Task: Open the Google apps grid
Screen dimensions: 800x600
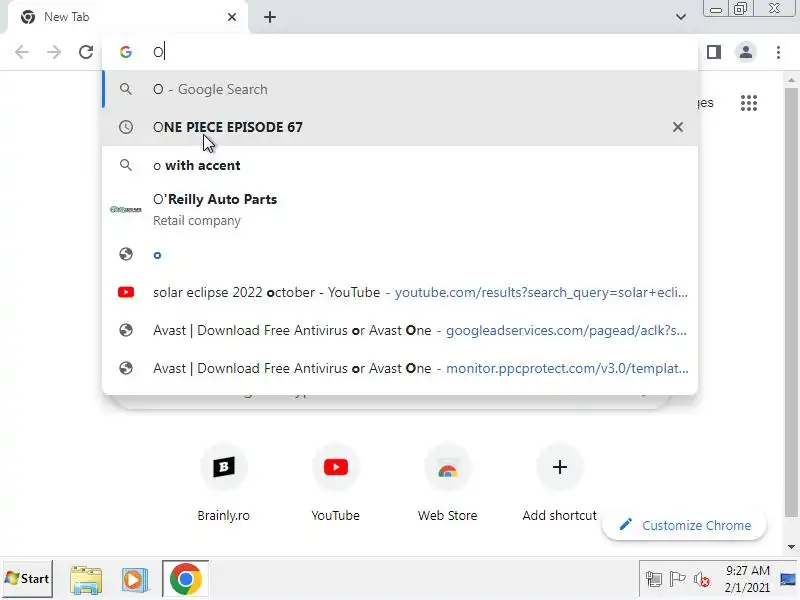Action: (x=749, y=103)
